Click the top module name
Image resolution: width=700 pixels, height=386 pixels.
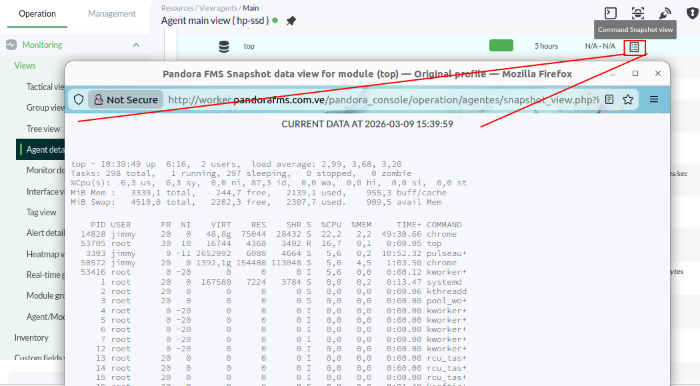(249, 46)
